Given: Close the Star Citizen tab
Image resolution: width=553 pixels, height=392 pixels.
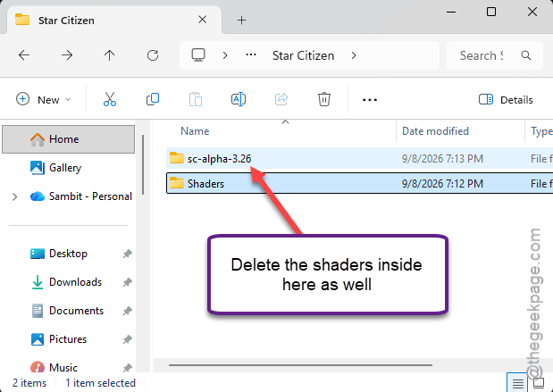Looking at the screenshot, I should click(203, 20).
